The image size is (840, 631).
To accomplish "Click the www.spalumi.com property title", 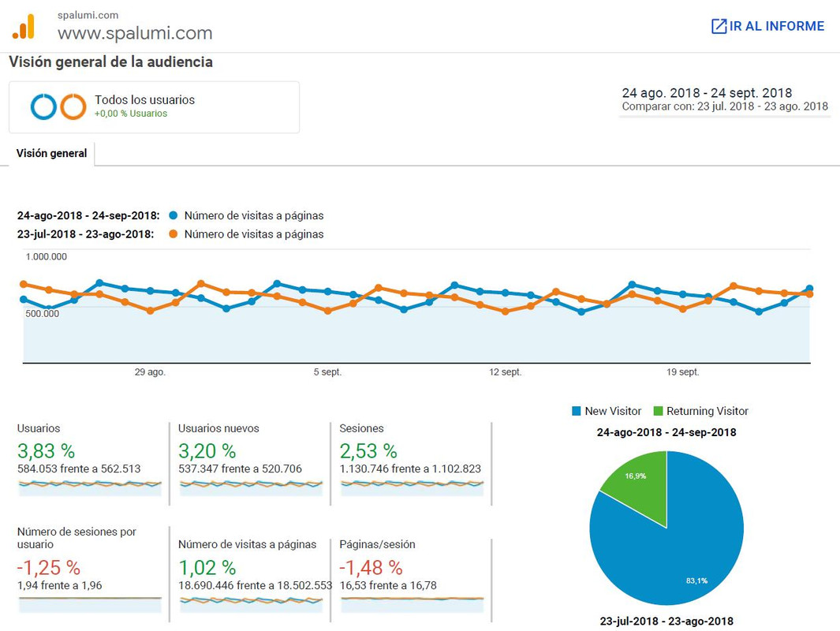I will click(x=135, y=33).
